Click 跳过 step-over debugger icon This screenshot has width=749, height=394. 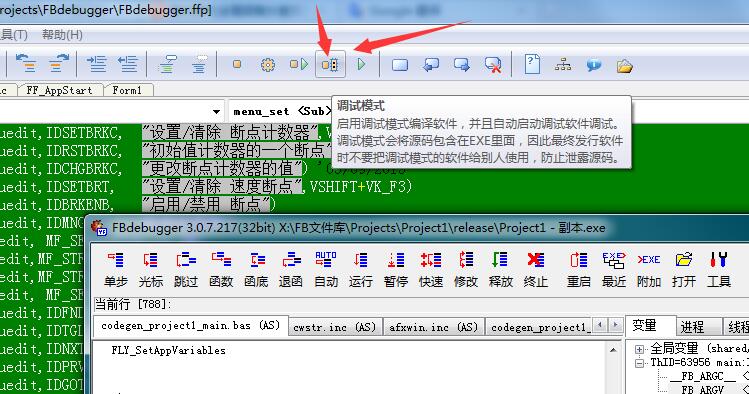pyautogui.click(x=186, y=269)
